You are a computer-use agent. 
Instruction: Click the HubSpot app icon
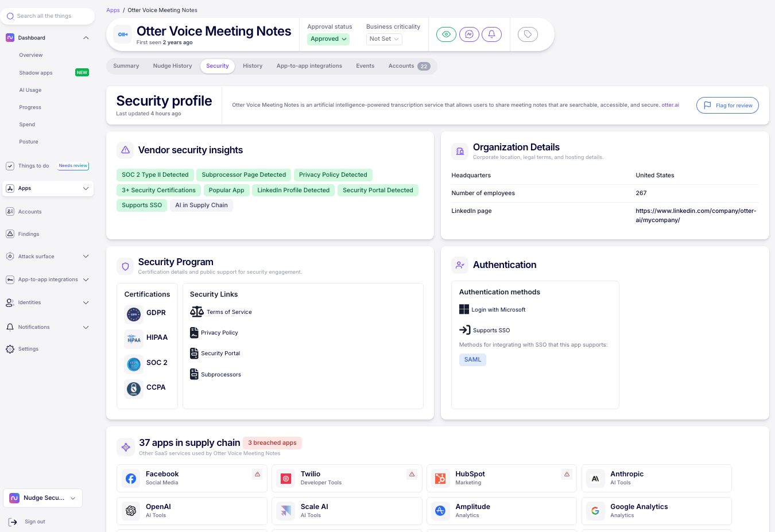[x=440, y=479]
